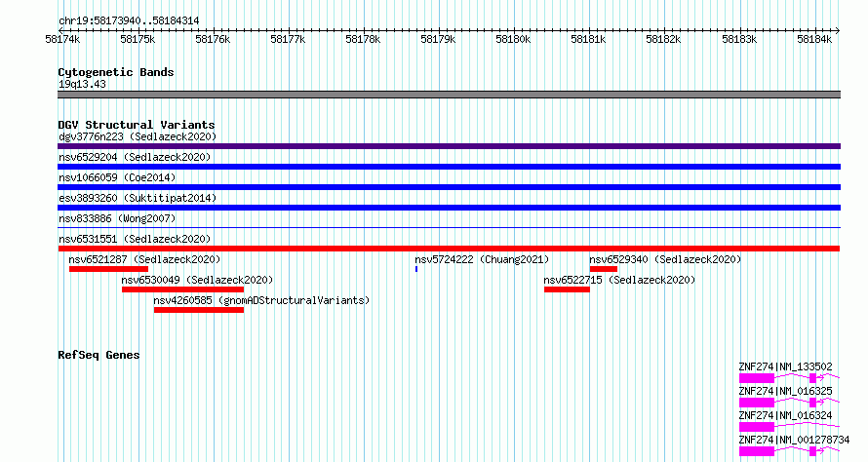The image size is (868, 462).
Task: Click the ZNF274 NM_133502 magenta gene glyph
Action: 789,378
